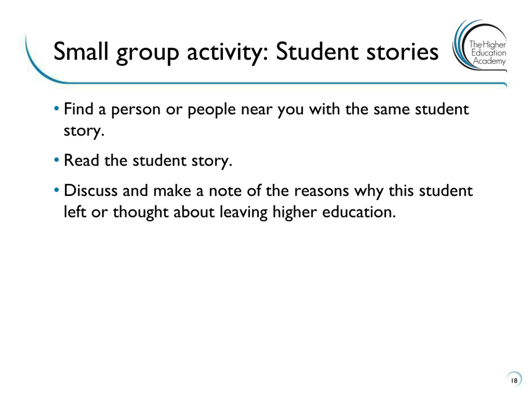
Task: Click 'left or thought about' text
Action: (139, 212)
